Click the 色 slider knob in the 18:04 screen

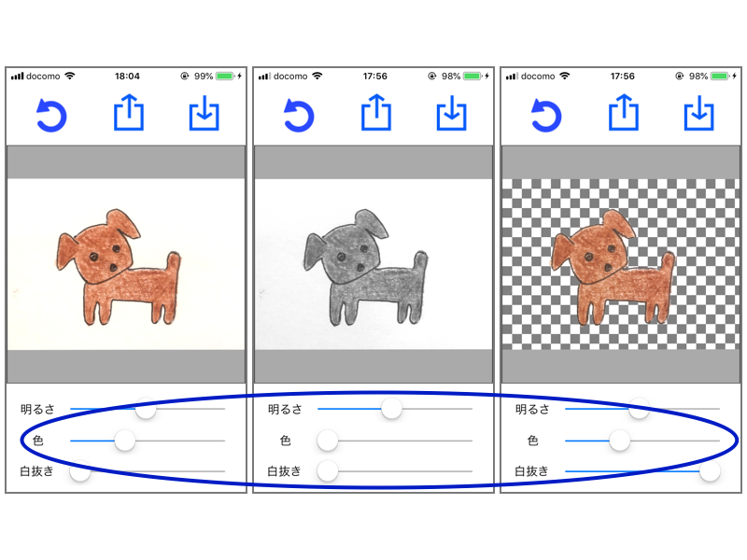pos(125,441)
